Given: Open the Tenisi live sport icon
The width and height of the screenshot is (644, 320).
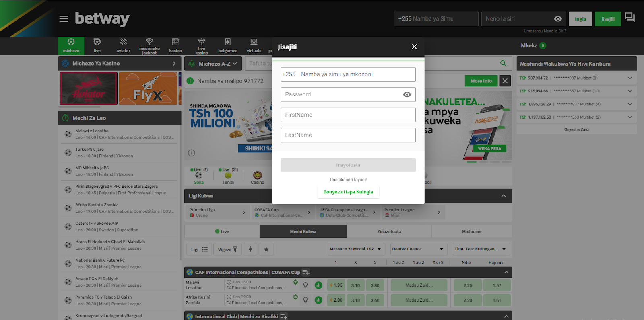Looking at the screenshot, I should 228,176.
